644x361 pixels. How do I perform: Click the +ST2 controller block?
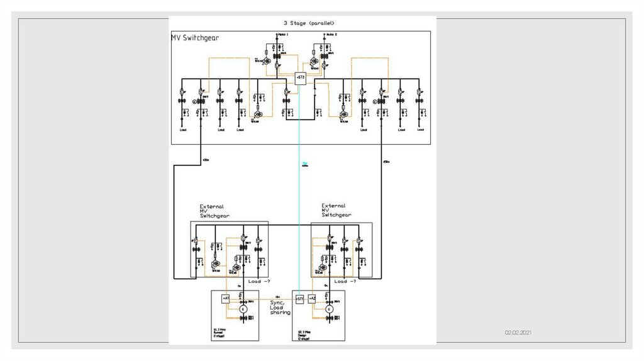pos(301,79)
